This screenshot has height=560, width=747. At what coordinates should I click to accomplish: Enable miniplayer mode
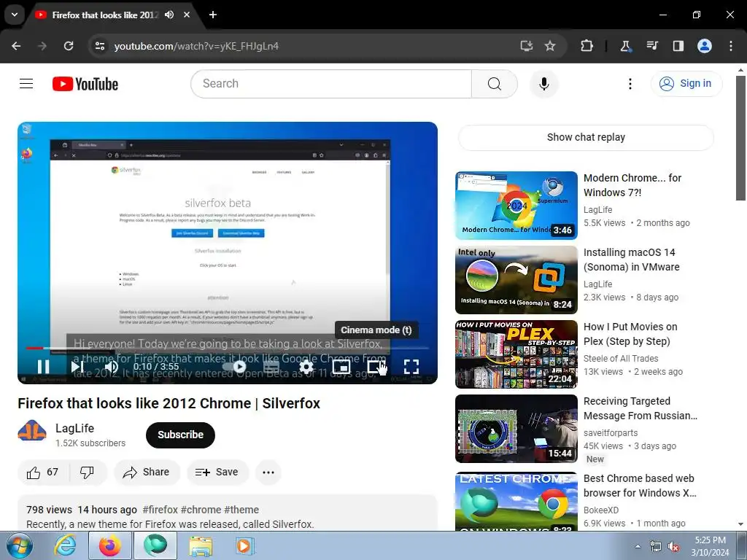341,367
